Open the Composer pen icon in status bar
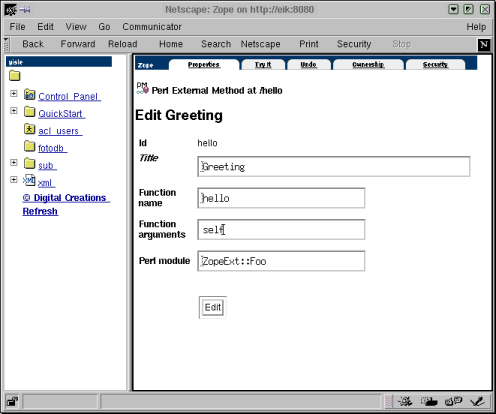Image resolution: width=496 pixels, height=414 pixels. (x=477, y=401)
